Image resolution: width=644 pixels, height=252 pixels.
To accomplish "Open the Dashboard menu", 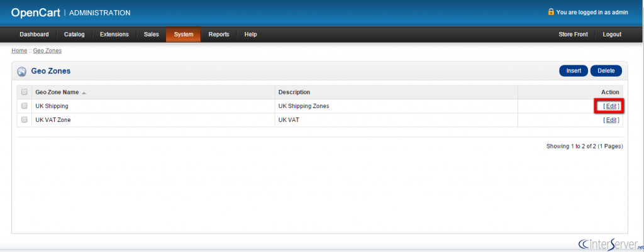I will click(x=34, y=35).
